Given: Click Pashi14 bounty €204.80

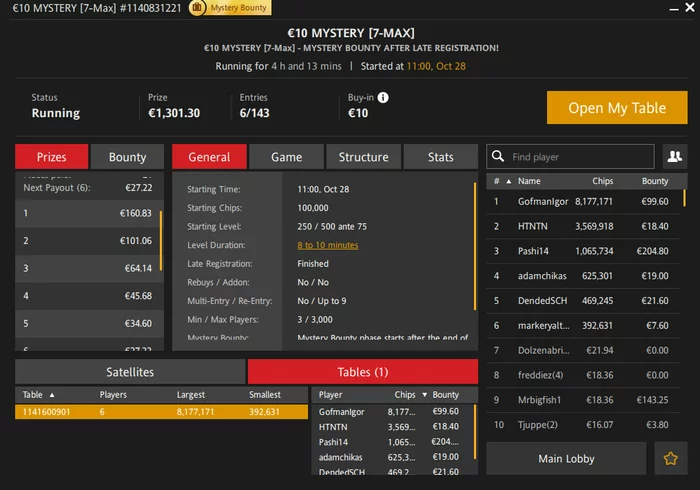Looking at the screenshot, I should coord(652,251).
